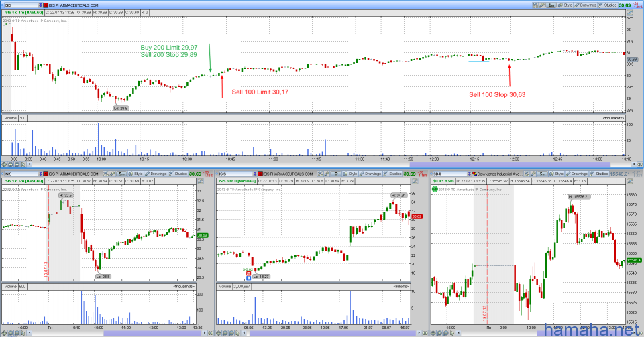The width and height of the screenshot is (644, 337).
Task: Toggle the price axis icon in the ISIS 5m chart
Action: 201,180
